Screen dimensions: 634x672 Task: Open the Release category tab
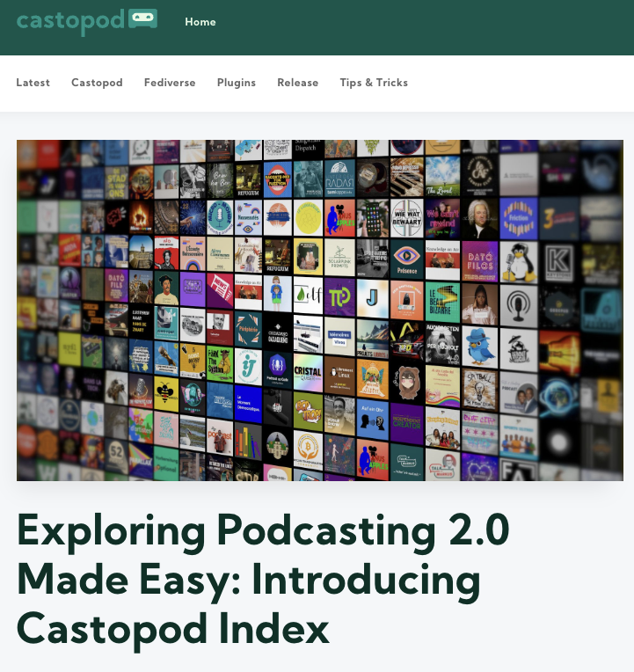click(298, 83)
